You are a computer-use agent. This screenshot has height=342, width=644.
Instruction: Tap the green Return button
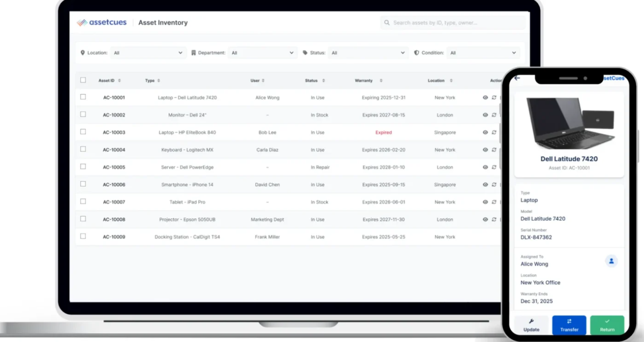point(607,325)
